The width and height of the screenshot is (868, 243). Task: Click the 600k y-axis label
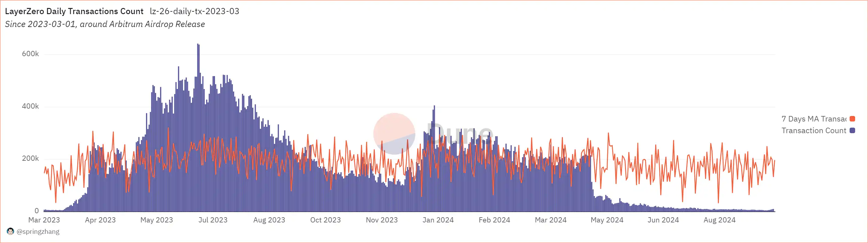(30, 54)
